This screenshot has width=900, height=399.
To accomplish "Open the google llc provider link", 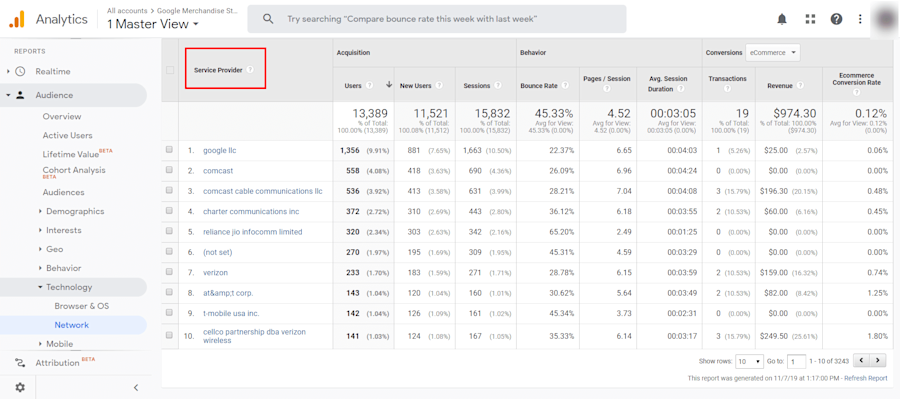I will tap(219, 150).
